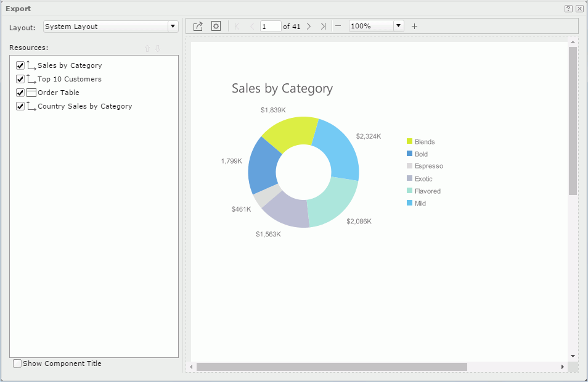Zoom in with the plus icon
This screenshot has width=588, height=382.
pos(414,26)
